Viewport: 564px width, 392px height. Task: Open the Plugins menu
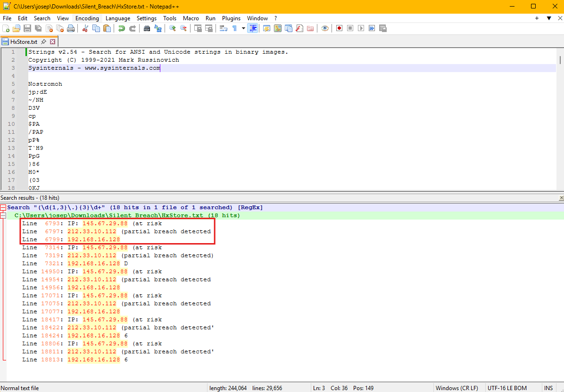231,18
